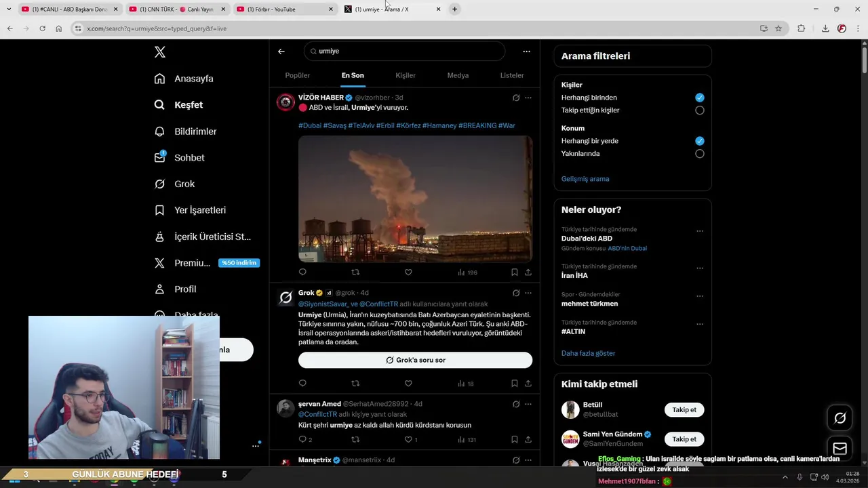Click the back arrow beside search
The image size is (868, 488).
tap(281, 52)
